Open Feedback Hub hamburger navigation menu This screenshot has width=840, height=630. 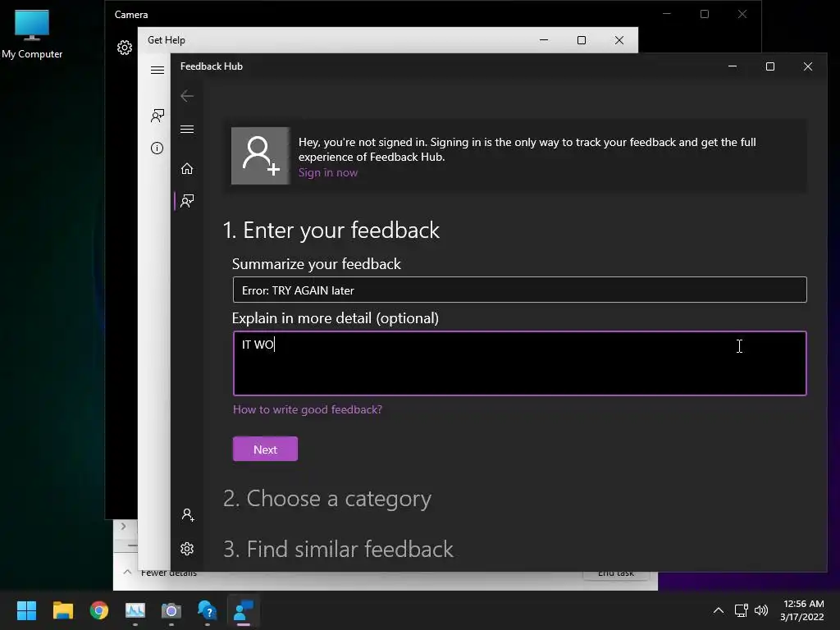point(187,129)
